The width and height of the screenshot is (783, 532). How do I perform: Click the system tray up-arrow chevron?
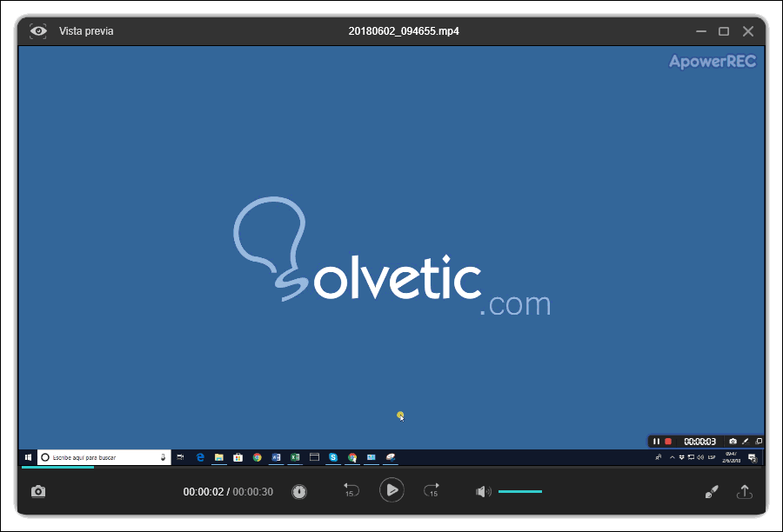pos(673,457)
